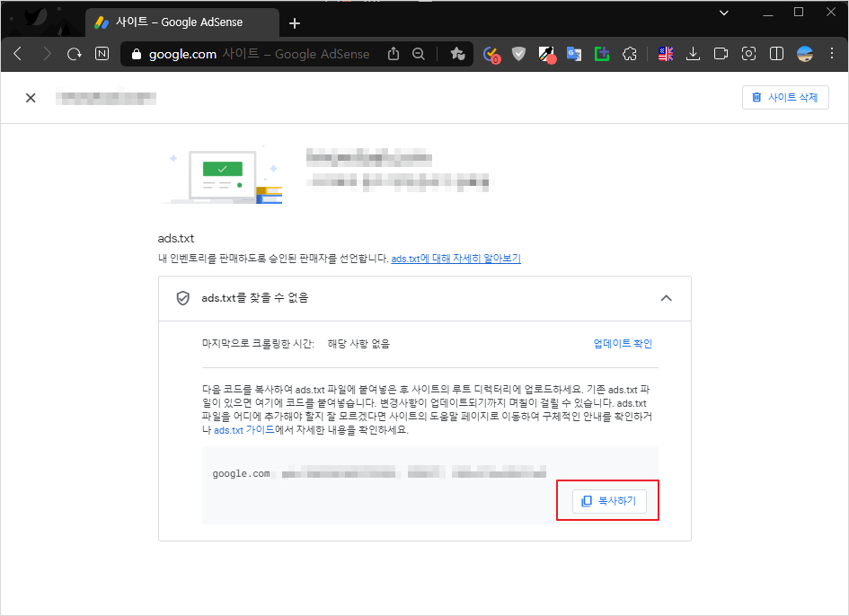Toggle the split view sidebar icon
The height and width of the screenshot is (616, 849).
coord(776,54)
